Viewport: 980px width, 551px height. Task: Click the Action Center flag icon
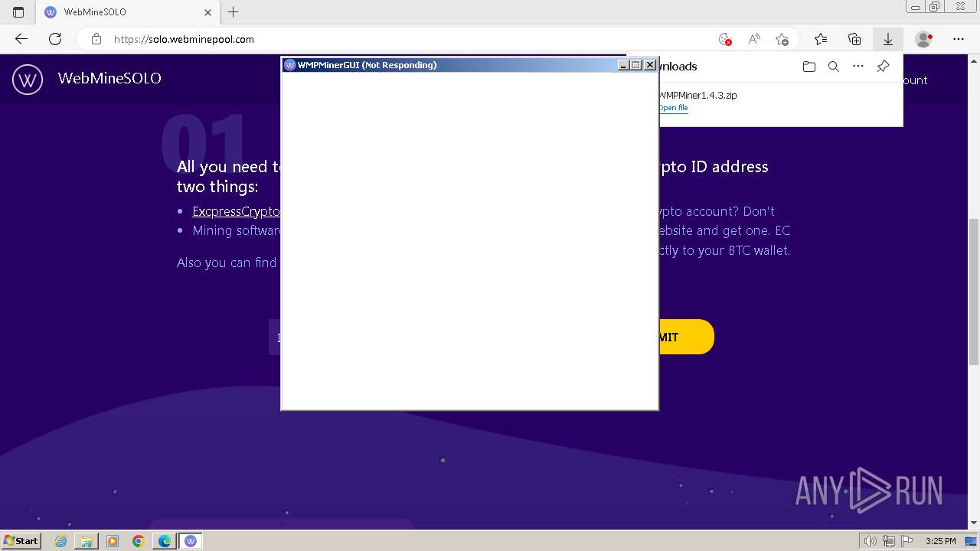pyautogui.click(x=908, y=541)
